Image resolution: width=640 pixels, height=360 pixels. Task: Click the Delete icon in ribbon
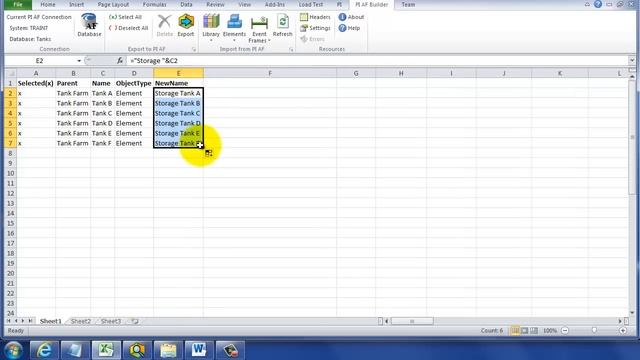(164, 25)
